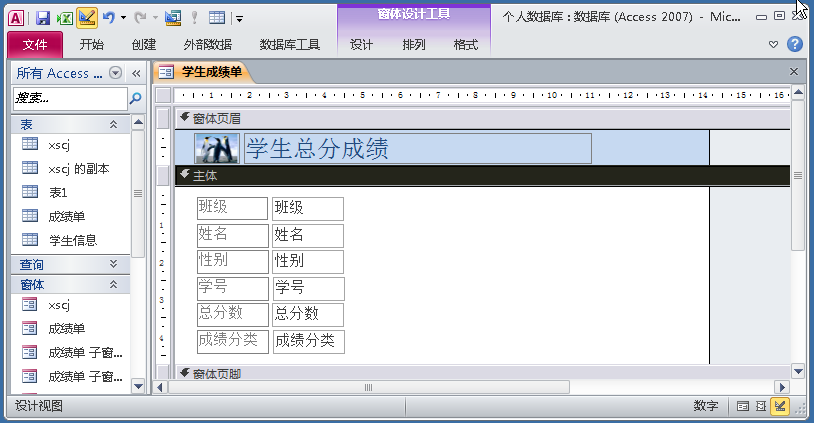The image size is (814, 423).
Task: Click the Excel export icon in quick access toolbar
Action: coord(64,17)
